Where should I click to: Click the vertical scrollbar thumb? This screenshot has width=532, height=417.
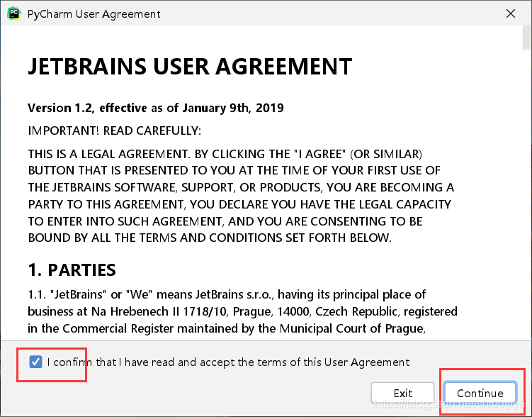tap(527, 38)
